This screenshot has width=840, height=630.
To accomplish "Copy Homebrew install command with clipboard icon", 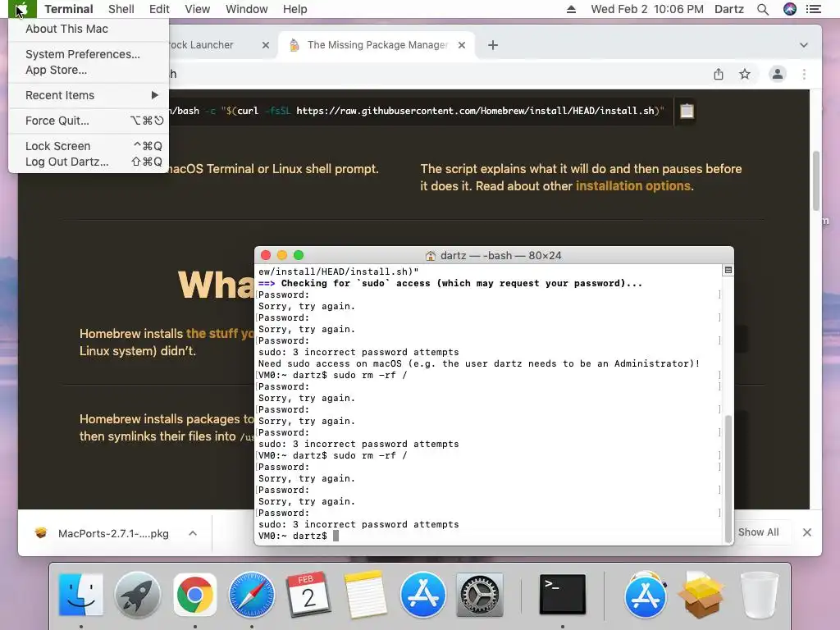I will pos(687,111).
